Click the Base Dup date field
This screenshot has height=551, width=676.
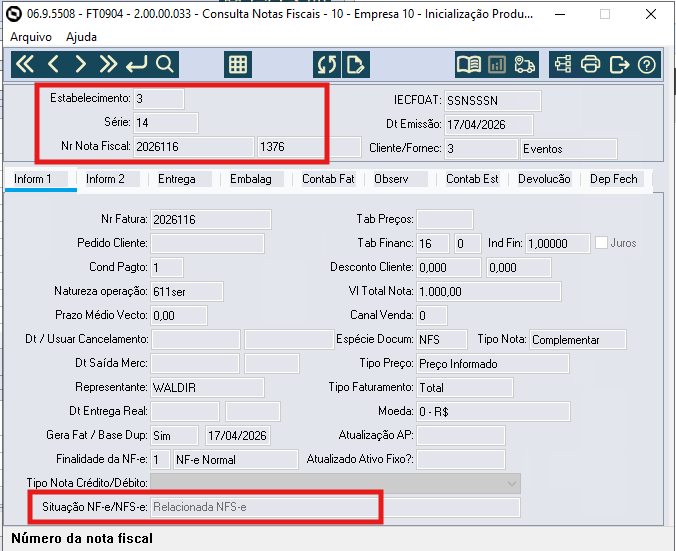point(238,436)
